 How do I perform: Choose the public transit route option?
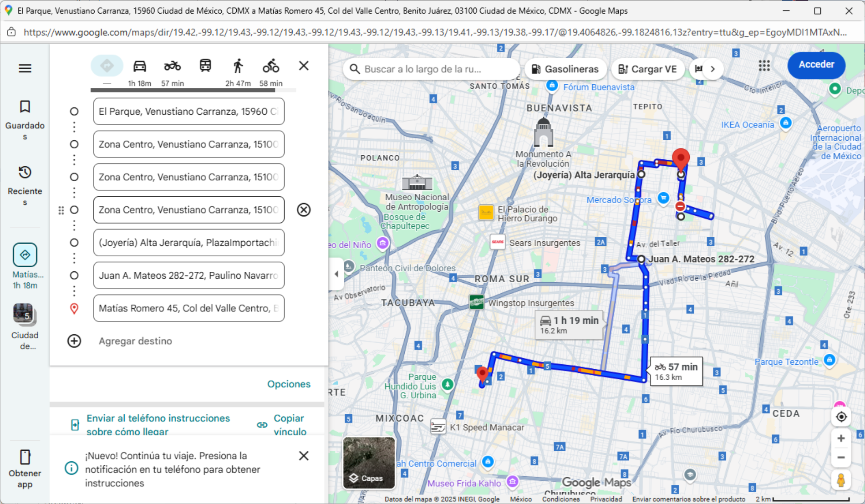[205, 65]
